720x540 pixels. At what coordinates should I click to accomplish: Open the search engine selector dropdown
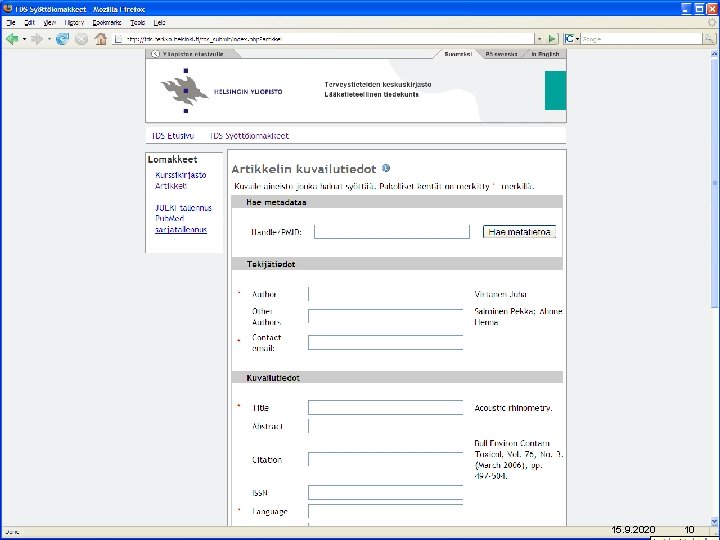click(x=577, y=39)
